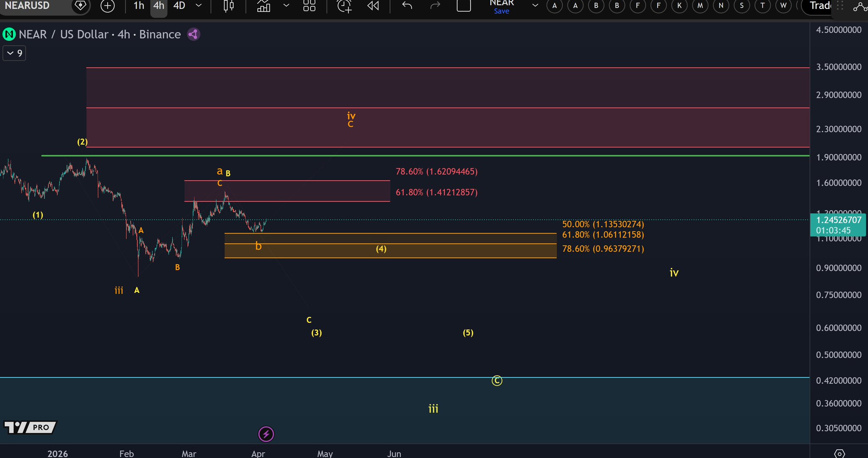Screen dimensions: 868x458
Task: Switch to the 4D timeframe
Action: tap(179, 6)
